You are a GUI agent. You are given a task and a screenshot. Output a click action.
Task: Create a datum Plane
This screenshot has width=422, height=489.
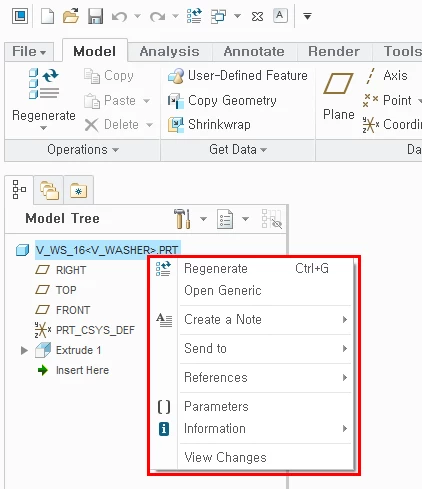pyautogui.click(x=339, y=97)
